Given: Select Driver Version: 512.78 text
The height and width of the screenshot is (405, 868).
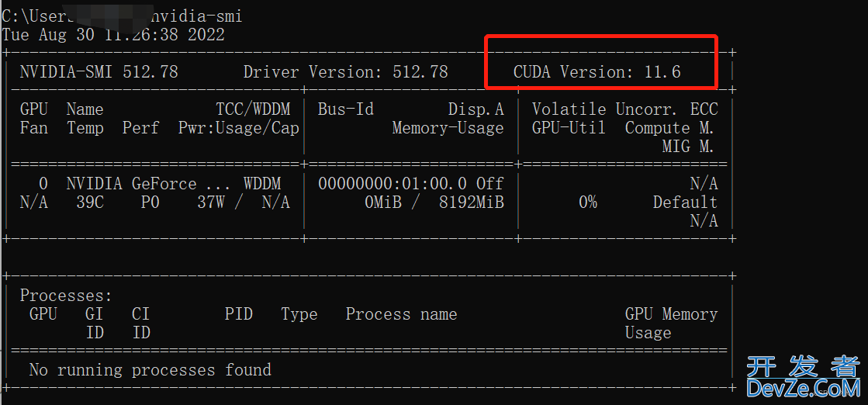Looking at the screenshot, I should point(345,72).
